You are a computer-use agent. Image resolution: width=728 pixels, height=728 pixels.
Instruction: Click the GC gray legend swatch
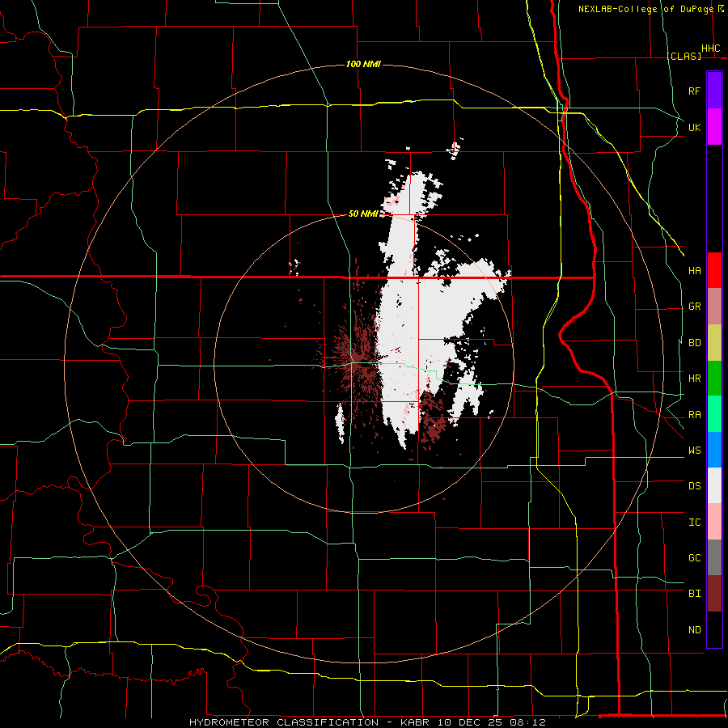[x=714, y=557]
